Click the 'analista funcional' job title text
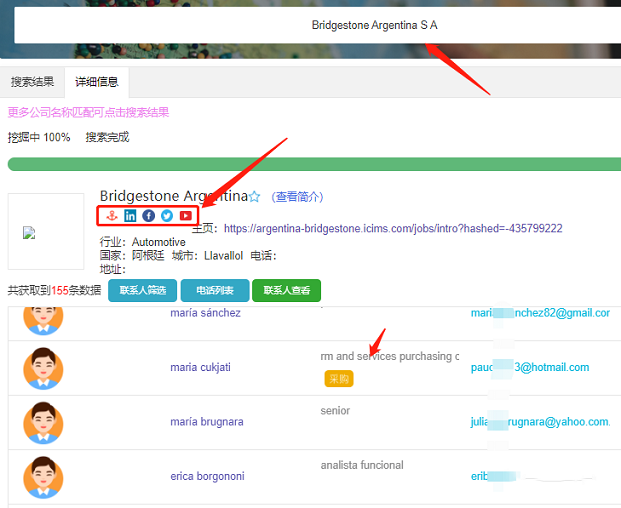Viewport: 621px width, 508px height. click(x=362, y=465)
